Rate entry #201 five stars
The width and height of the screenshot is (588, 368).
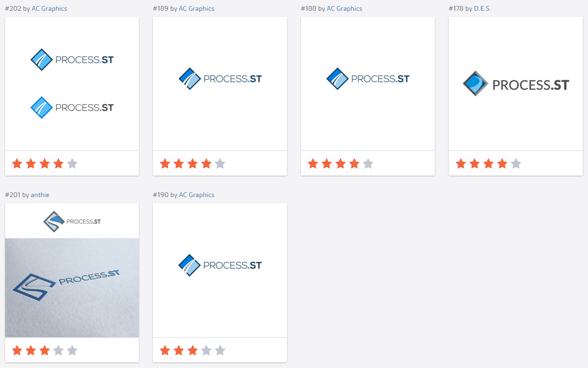(72, 350)
